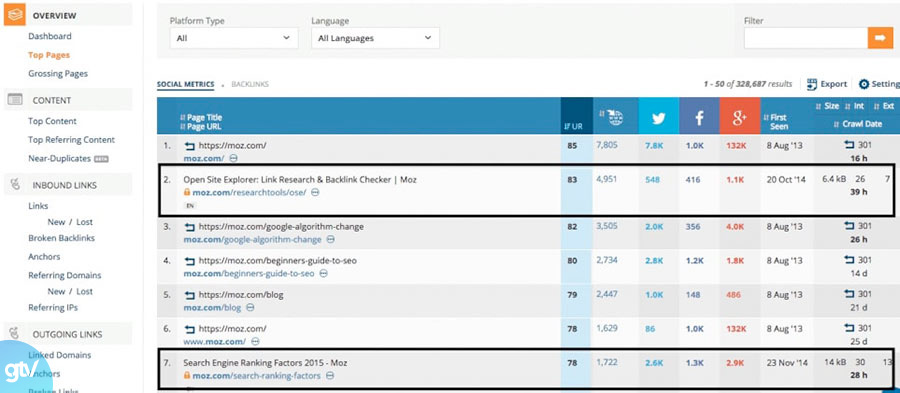Click the orange Overview stack icon

14,15
